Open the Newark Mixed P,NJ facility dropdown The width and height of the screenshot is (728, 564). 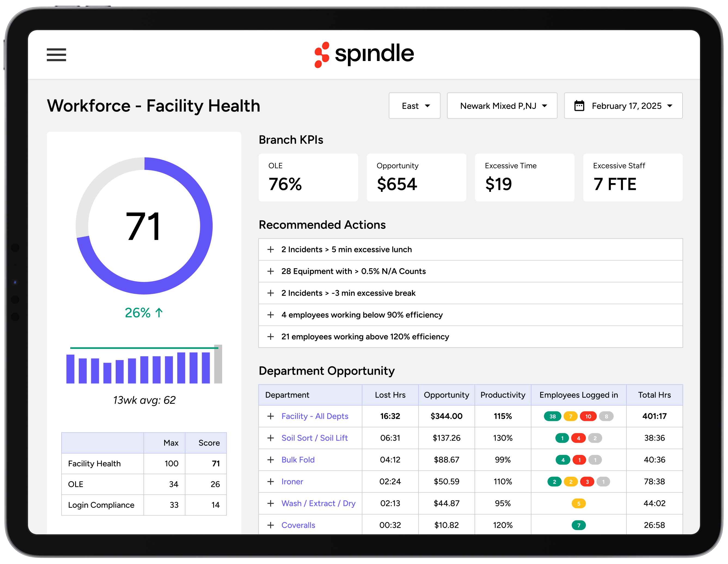[x=502, y=106]
